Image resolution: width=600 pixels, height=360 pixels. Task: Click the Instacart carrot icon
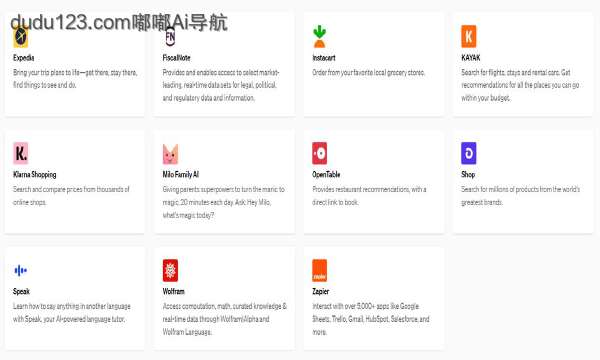(320, 36)
